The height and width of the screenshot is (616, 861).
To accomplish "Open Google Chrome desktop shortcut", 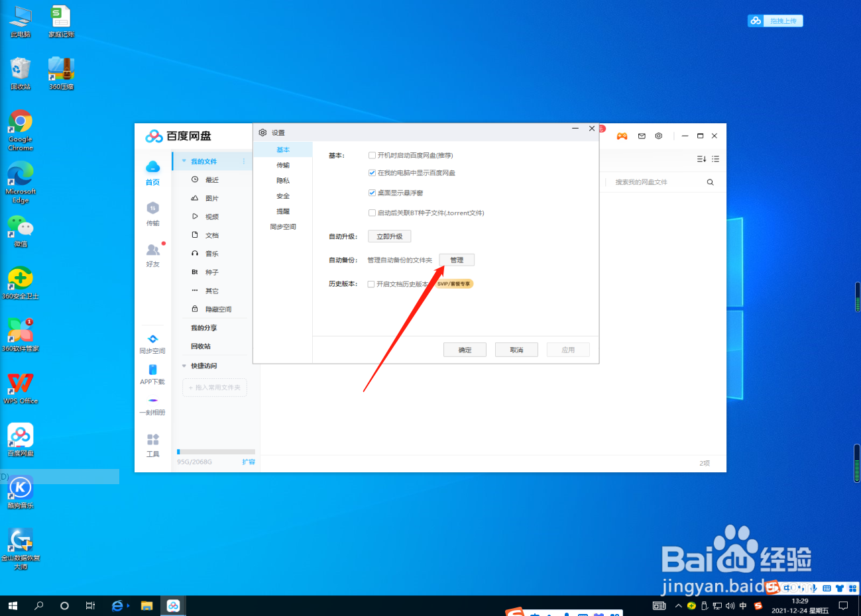I will point(21,130).
